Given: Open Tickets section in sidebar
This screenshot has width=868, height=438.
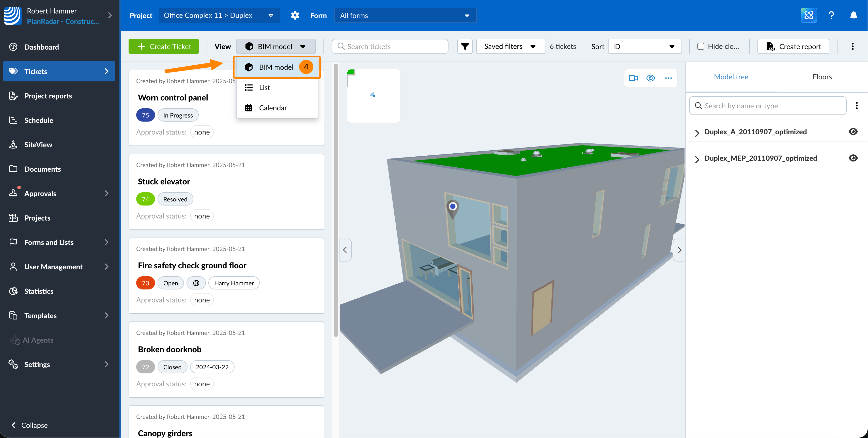Looking at the screenshot, I should tap(59, 71).
